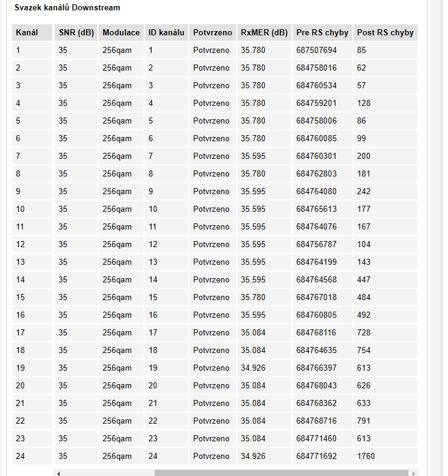Select Pre RS value 684756787 in channel 12 row
448x476 pixels.
pos(317,244)
